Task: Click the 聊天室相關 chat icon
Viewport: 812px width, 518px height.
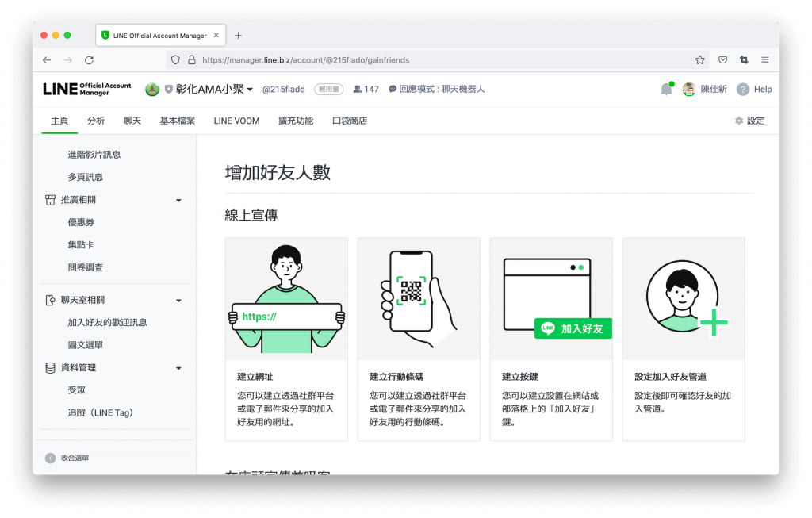Action: point(50,300)
